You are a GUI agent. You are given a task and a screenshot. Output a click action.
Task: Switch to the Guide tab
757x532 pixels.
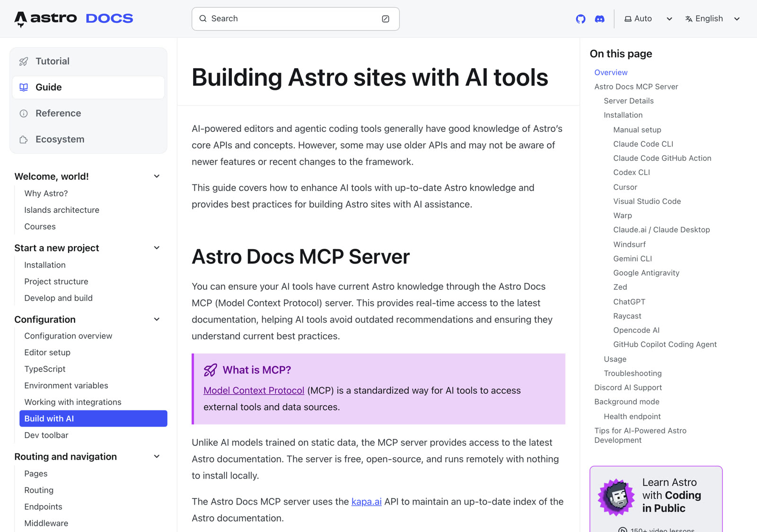[x=88, y=87]
